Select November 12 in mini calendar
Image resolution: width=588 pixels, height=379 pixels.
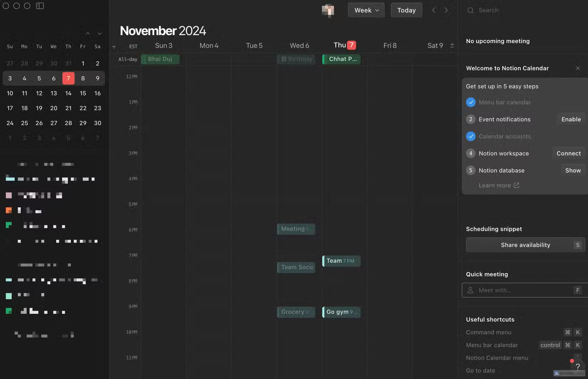[x=39, y=93]
